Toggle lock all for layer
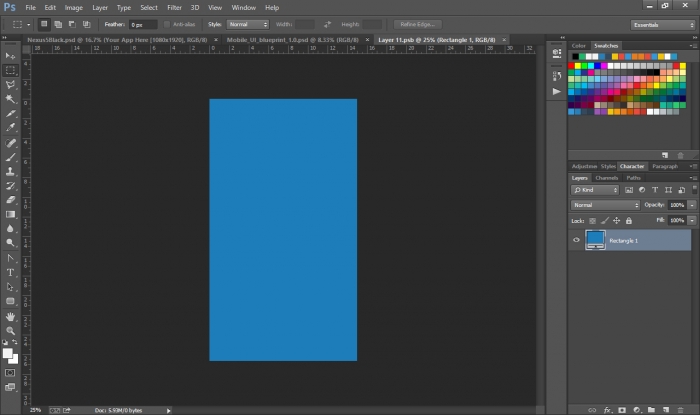700x415 pixels. 629,220
